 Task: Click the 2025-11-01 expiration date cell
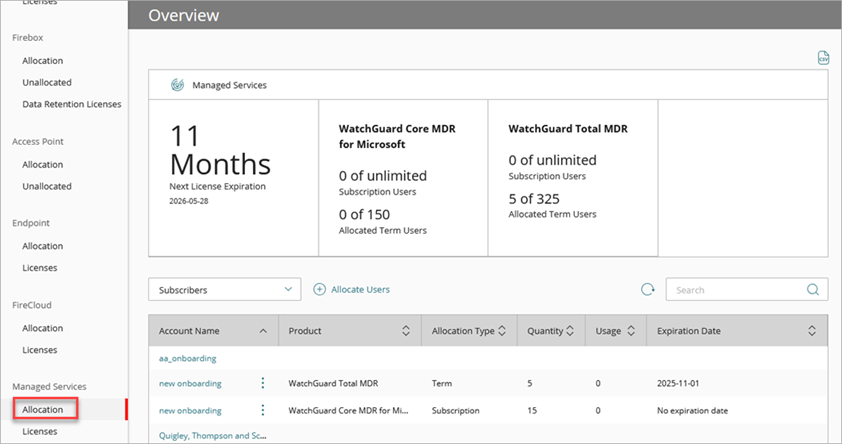[x=678, y=383]
